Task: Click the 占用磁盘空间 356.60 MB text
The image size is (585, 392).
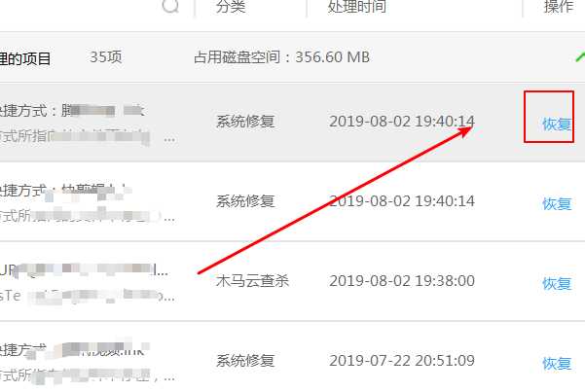Action: tap(281, 57)
